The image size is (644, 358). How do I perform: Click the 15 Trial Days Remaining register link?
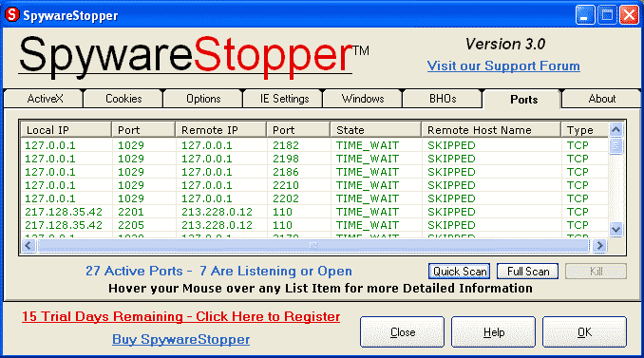tap(180, 316)
